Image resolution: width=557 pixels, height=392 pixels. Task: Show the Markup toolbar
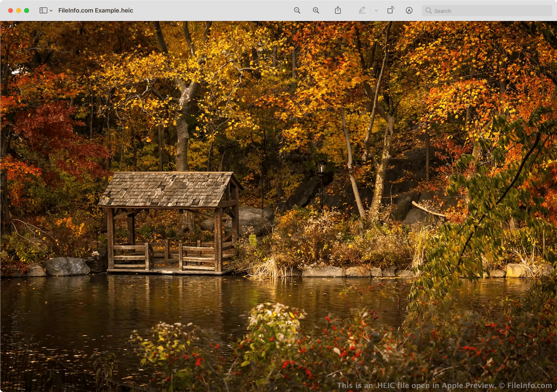click(x=409, y=10)
